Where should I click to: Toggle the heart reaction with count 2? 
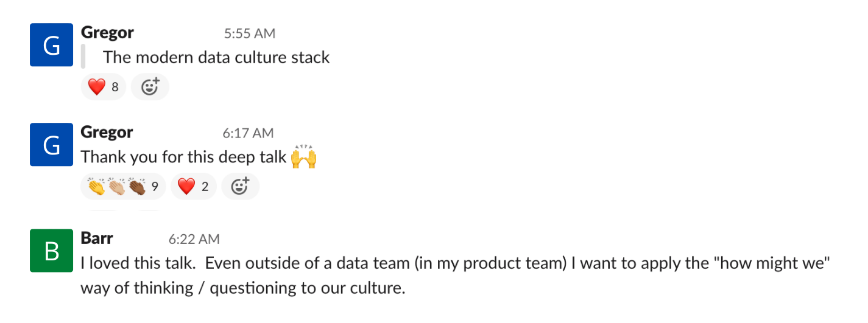[193, 187]
